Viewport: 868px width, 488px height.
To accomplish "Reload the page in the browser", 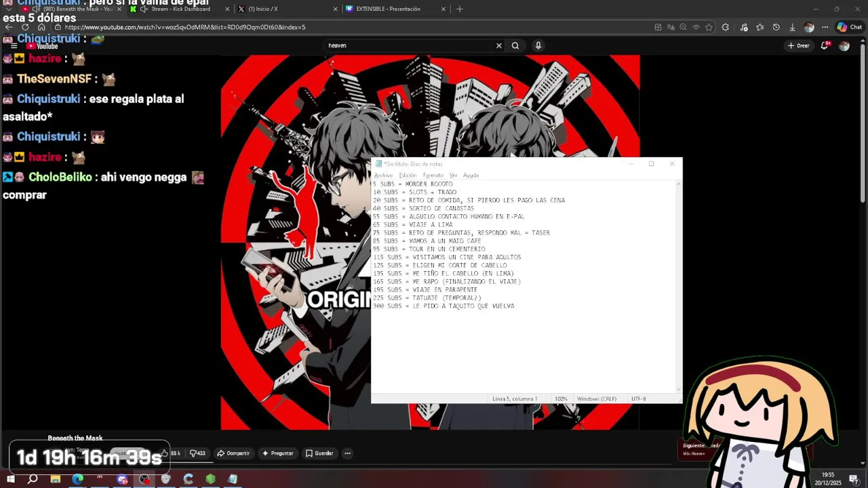I will point(25,27).
